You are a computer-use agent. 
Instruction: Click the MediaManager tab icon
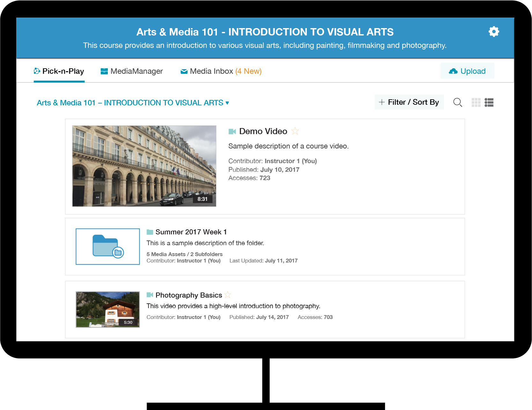(x=104, y=71)
